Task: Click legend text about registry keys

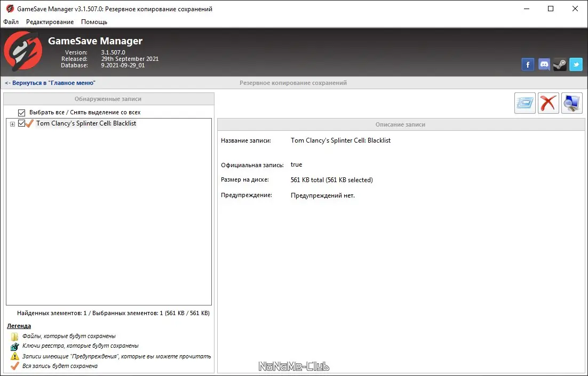Action: pos(80,346)
